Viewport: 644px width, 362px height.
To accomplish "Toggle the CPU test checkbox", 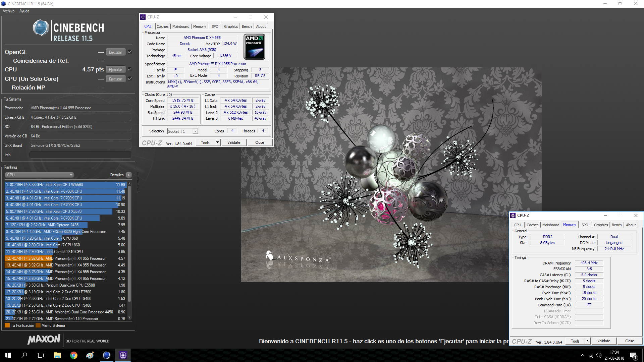I will coord(130,69).
